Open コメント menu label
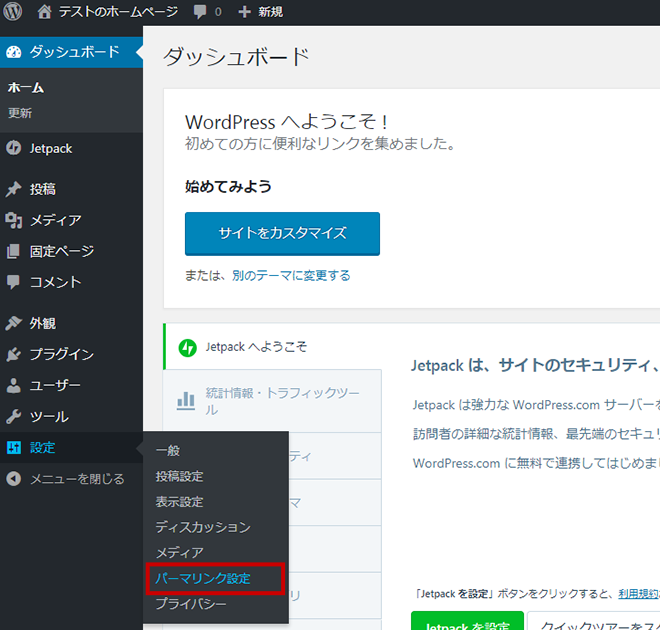The height and width of the screenshot is (630, 660). (55, 282)
